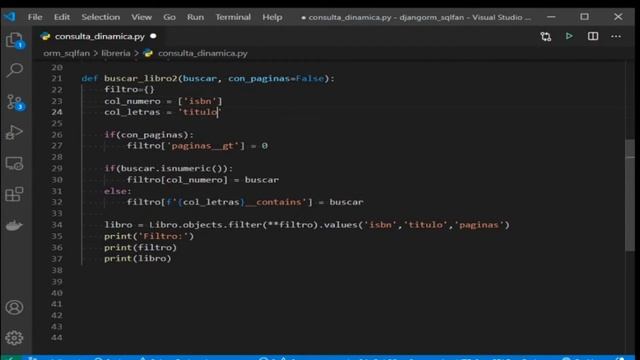Image resolution: width=640 pixels, height=360 pixels.
Task: Open the Docker view
Action: [x=14, y=225]
